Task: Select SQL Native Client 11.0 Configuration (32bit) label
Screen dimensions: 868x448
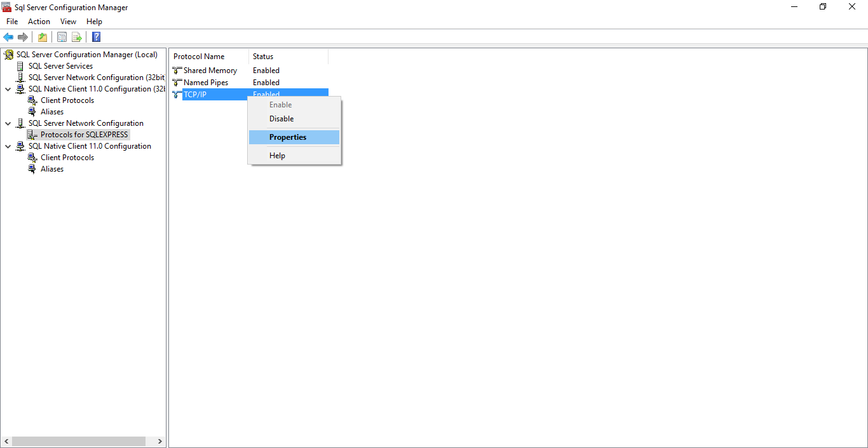Action: [97, 89]
